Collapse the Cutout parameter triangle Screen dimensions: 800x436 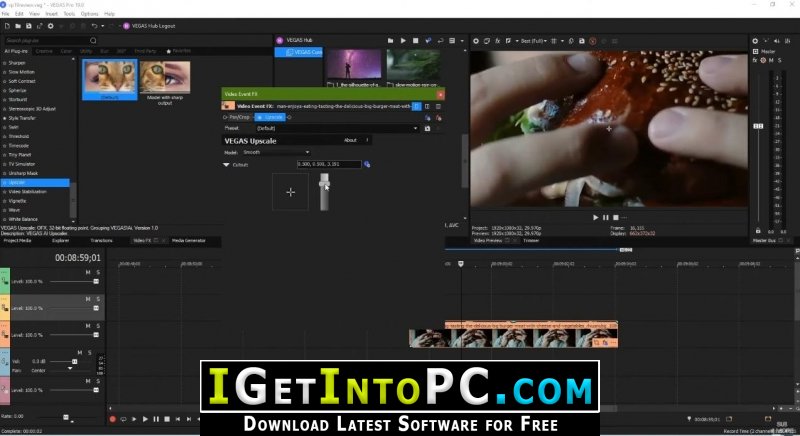pos(226,165)
